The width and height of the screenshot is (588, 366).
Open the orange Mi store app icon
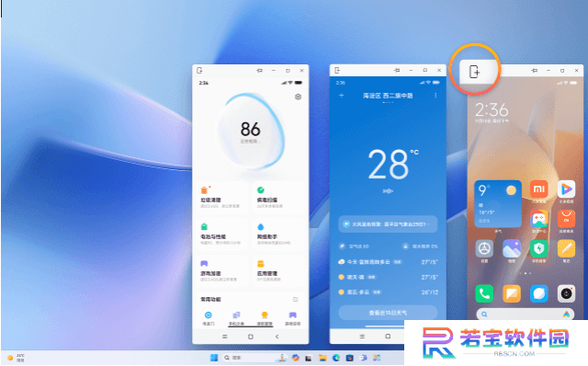(x=539, y=189)
